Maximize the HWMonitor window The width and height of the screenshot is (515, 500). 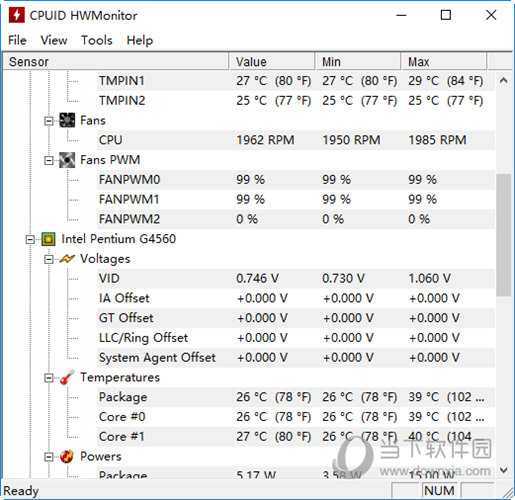[446, 15]
